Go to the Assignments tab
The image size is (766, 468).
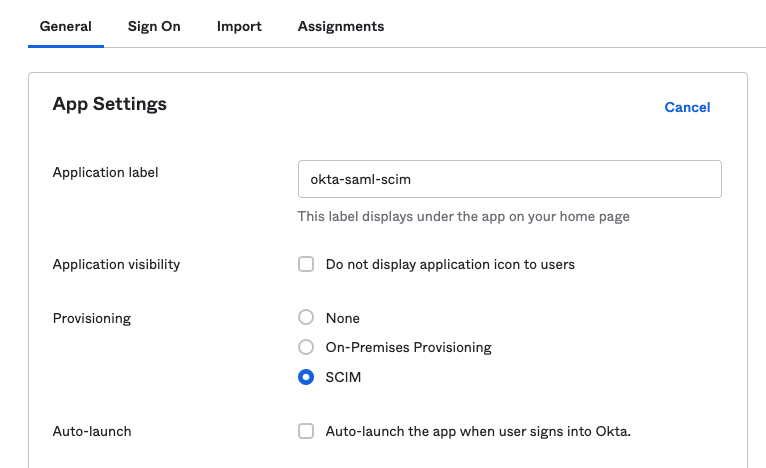pos(341,26)
